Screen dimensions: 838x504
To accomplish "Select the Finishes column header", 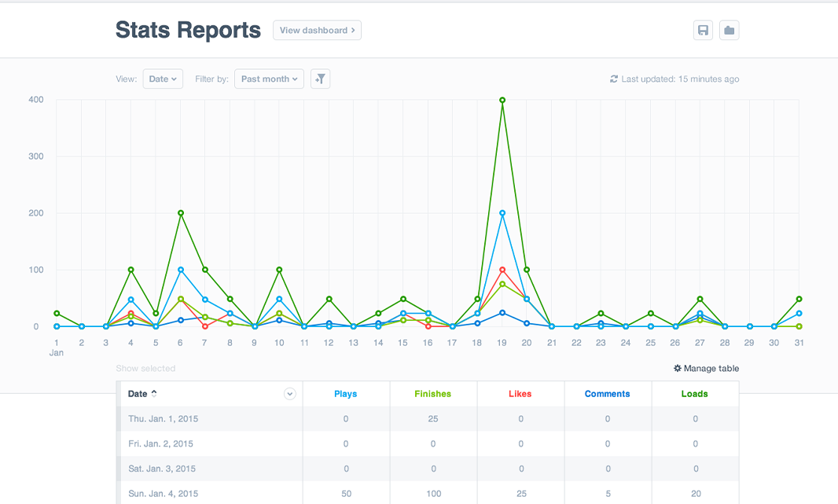I will [433, 394].
